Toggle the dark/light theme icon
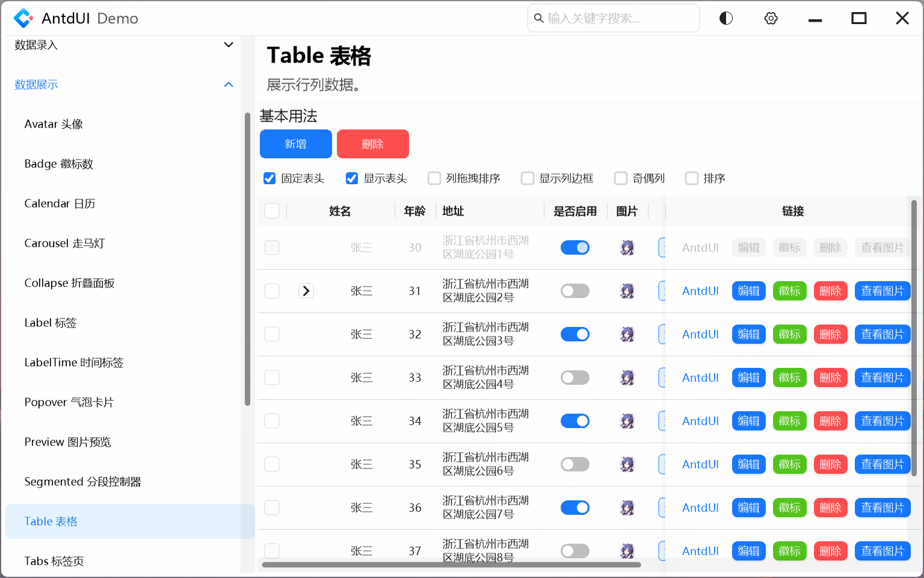This screenshot has width=924, height=578. click(725, 18)
